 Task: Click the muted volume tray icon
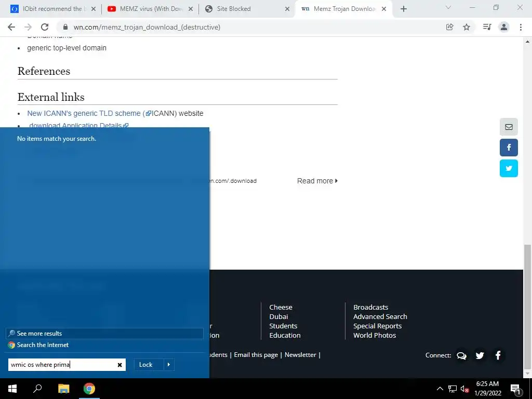click(x=464, y=389)
